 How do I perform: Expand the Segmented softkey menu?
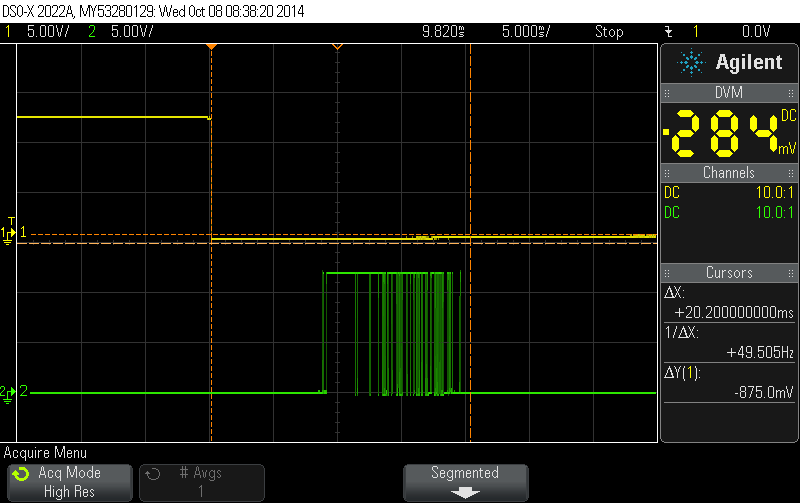click(x=465, y=482)
